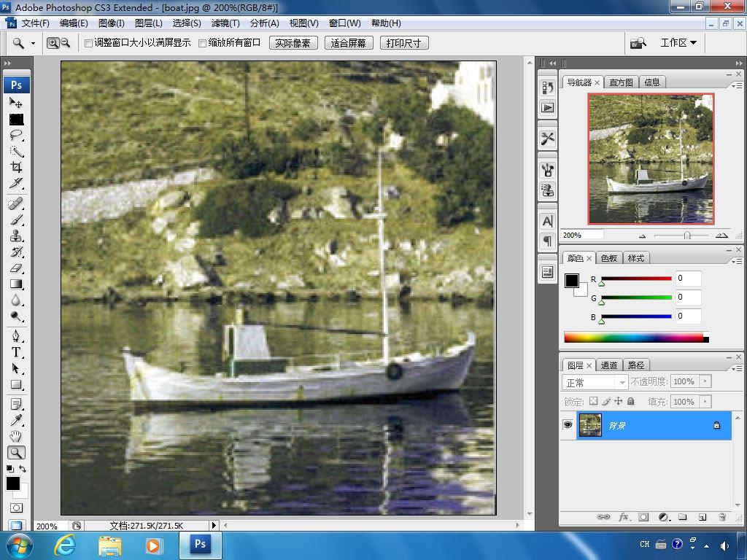The height and width of the screenshot is (560, 747).
Task: Open the Zoom tool preset picker arrow
Action: tap(33, 43)
